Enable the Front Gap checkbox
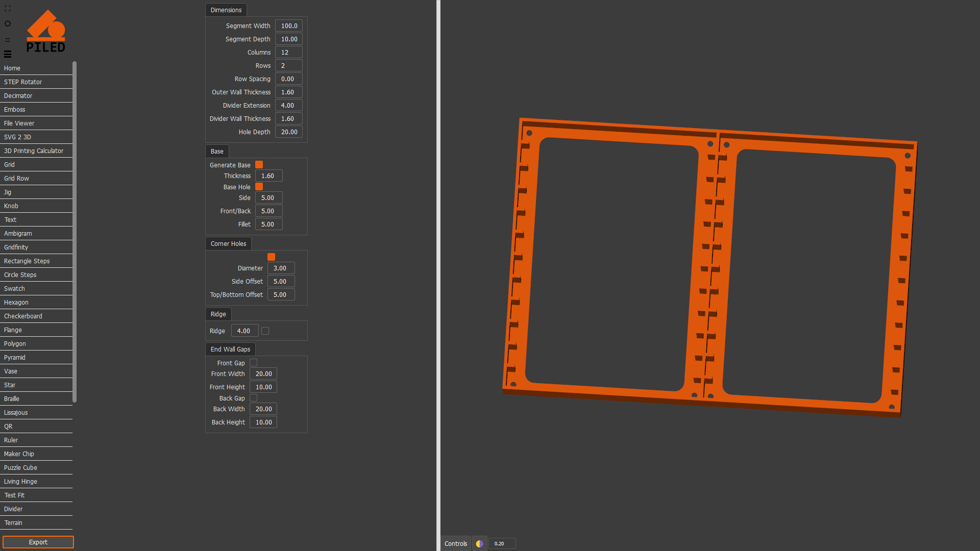 [253, 362]
